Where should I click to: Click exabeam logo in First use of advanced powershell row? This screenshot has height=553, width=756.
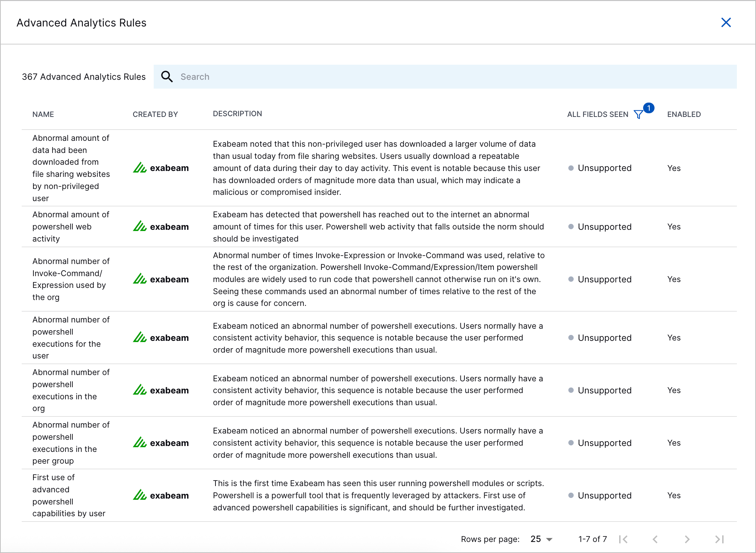click(x=161, y=496)
